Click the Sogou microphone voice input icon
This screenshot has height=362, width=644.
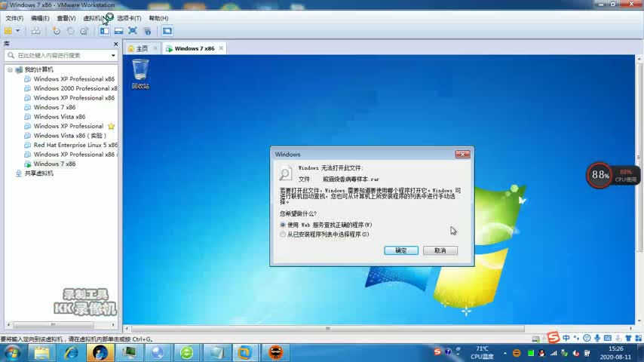[597, 338]
